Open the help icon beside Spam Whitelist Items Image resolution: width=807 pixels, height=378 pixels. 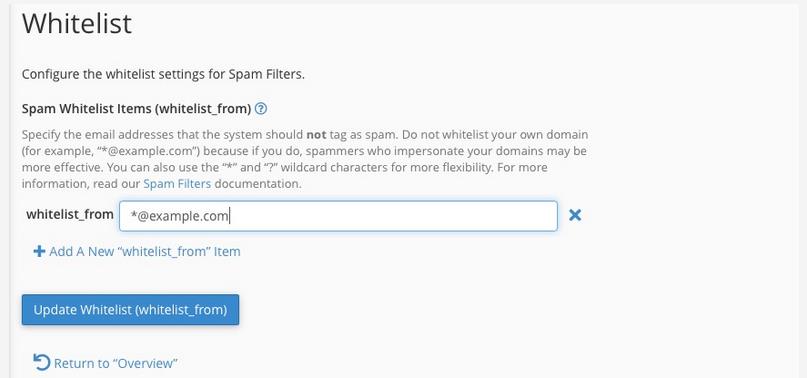click(x=261, y=109)
